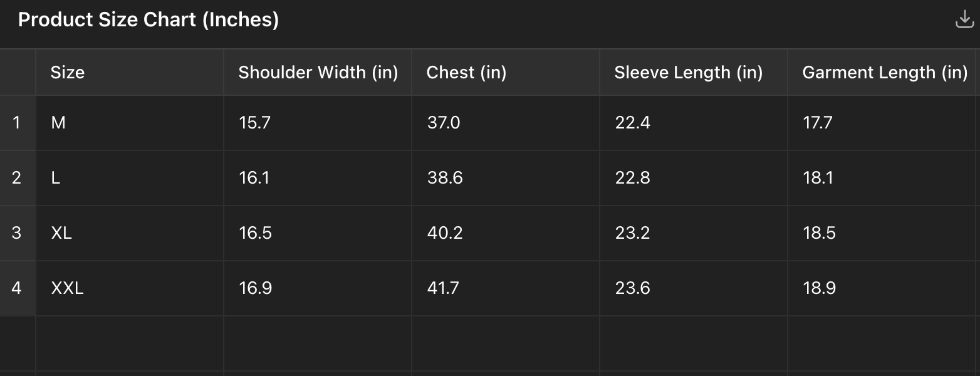
Task: Click the Product Size Chart title
Action: click(x=149, y=20)
